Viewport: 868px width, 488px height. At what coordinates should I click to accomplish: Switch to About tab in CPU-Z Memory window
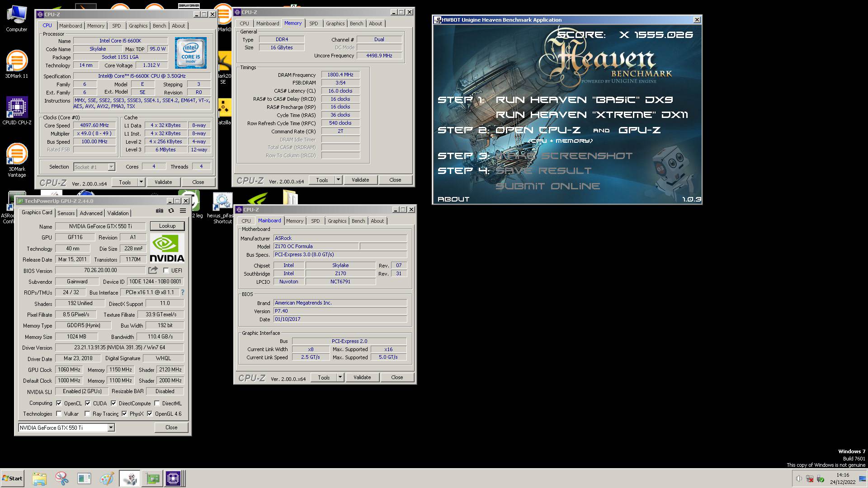(x=375, y=23)
